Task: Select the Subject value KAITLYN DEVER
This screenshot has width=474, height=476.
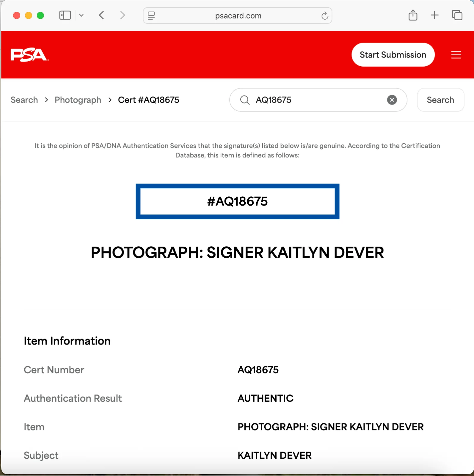Action: coord(275,455)
